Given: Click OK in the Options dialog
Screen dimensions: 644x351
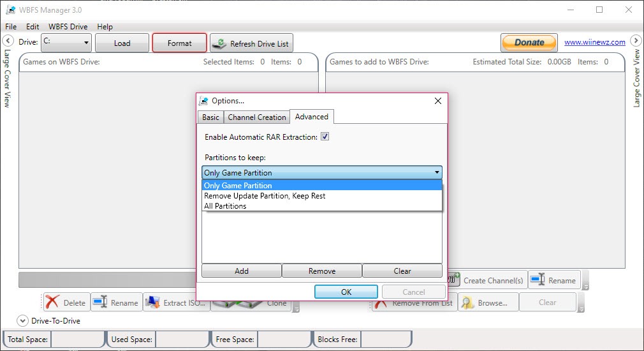Looking at the screenshot, I should [346, 292].
